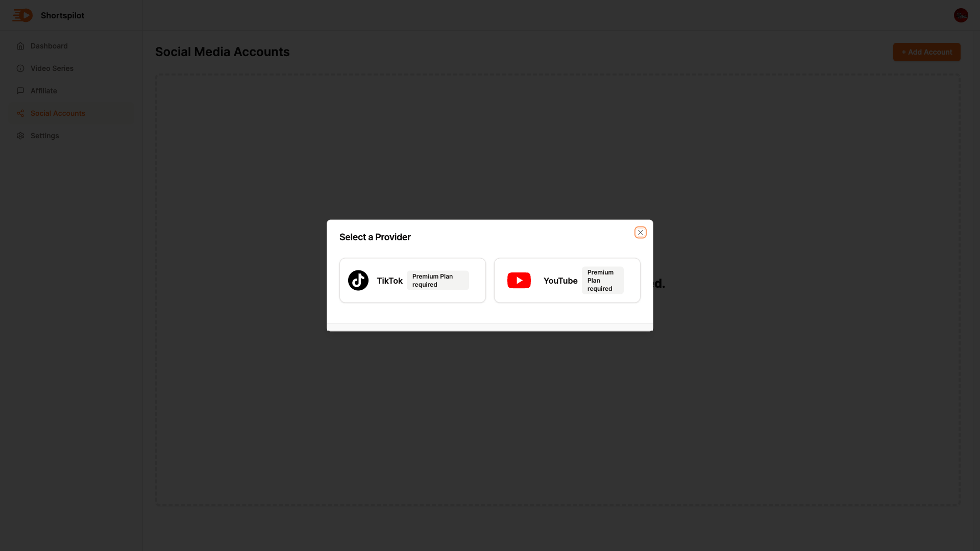Click the Social Accounts share icon
This screenshot has height=551, width=980.
(20, 113)
